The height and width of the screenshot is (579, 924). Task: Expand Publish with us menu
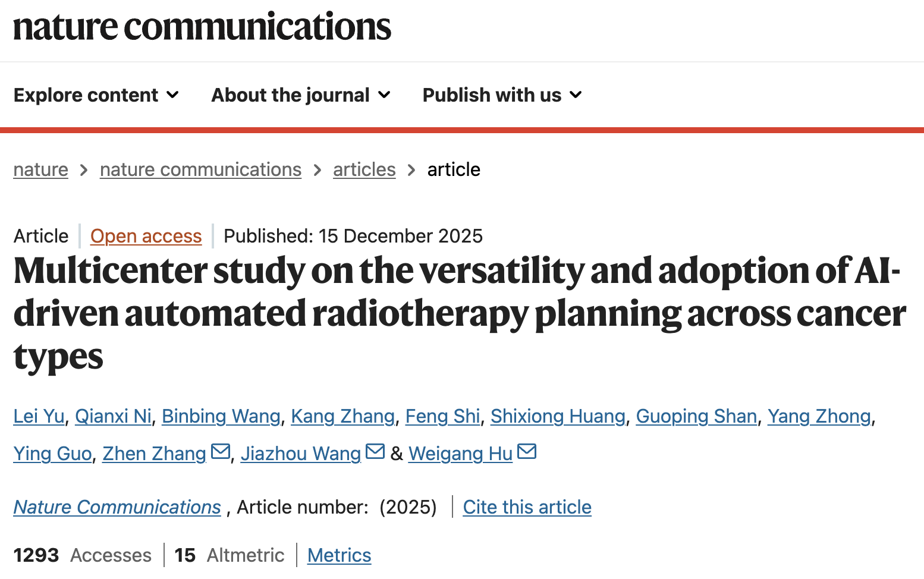[502, 95]
